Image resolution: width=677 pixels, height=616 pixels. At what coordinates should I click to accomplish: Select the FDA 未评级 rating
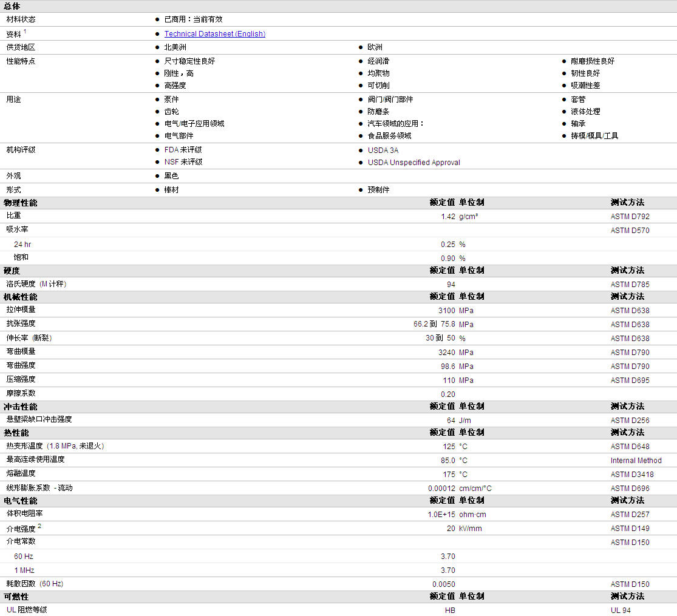click(x=183, y=150)
